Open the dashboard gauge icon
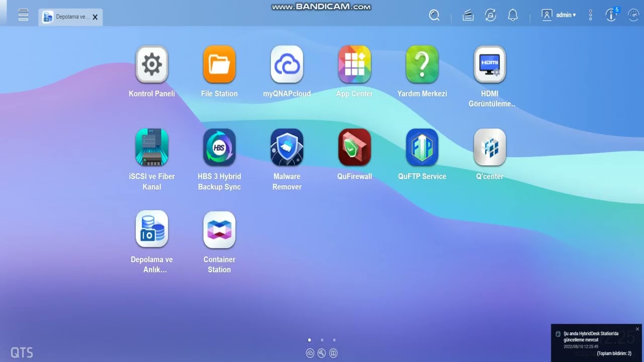 click(x=633, y=15)
